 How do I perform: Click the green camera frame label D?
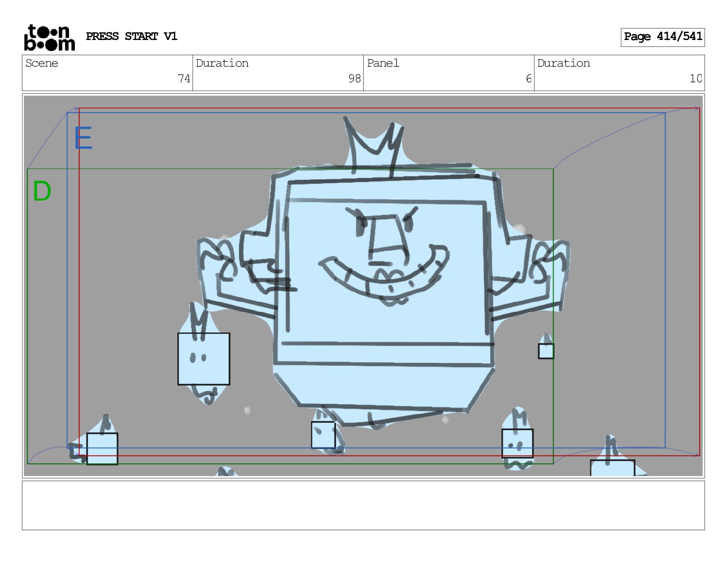tap(42, 191)
